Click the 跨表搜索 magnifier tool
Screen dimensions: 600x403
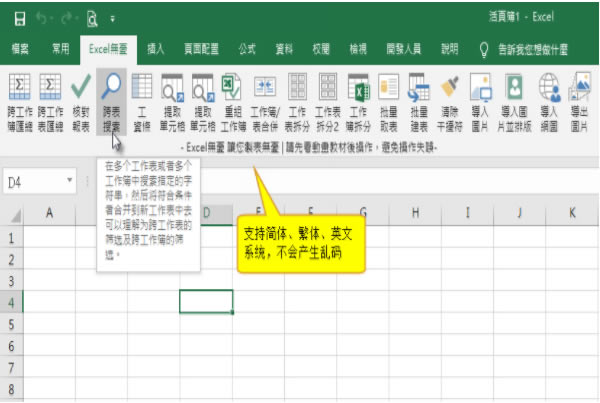coord(111,103)
